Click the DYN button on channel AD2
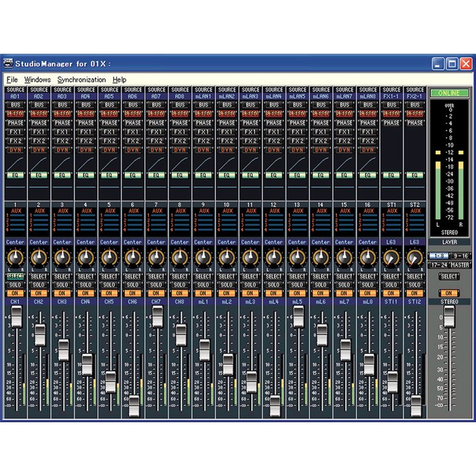This screenshot has height=476, width=476. (x=39, y=150)
